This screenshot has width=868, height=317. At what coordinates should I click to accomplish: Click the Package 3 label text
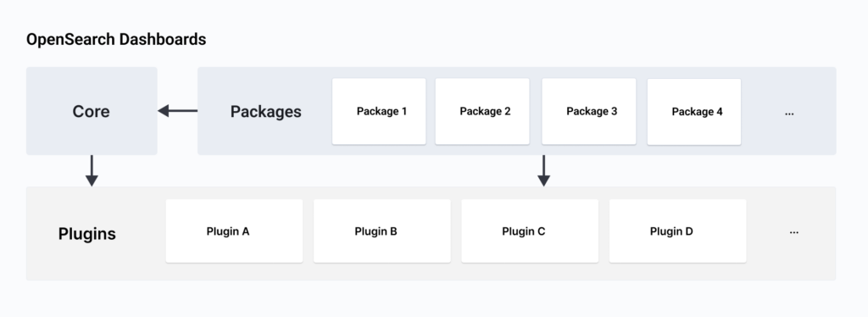point(592,111)
